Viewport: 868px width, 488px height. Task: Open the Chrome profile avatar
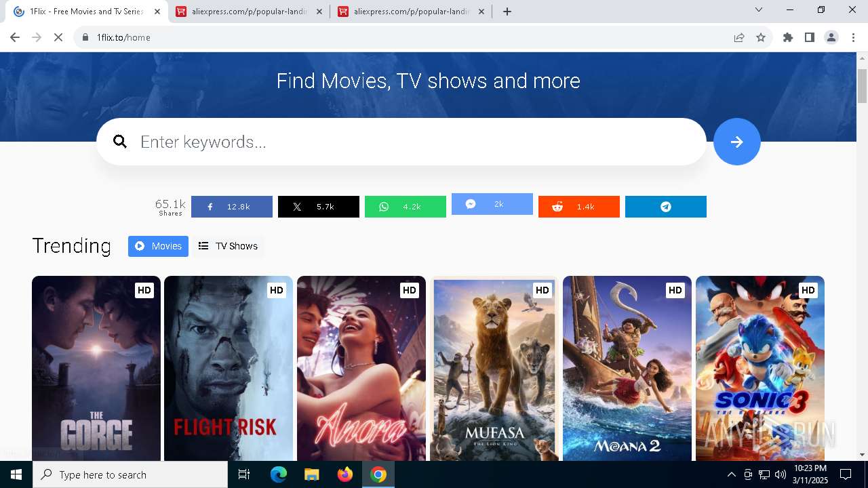831,37
